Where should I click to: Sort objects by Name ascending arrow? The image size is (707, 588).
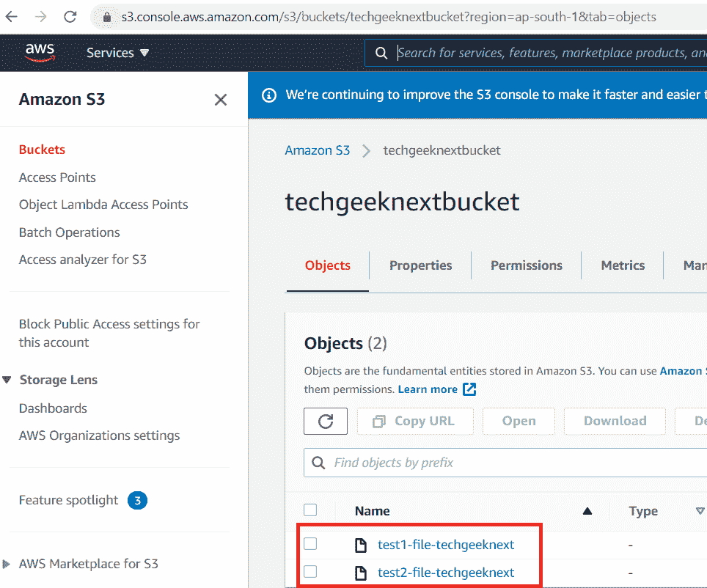(x=587, y=511)
